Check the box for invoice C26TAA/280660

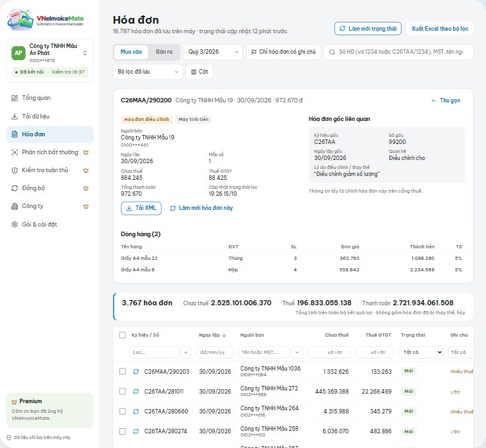[x=122, y=412]
